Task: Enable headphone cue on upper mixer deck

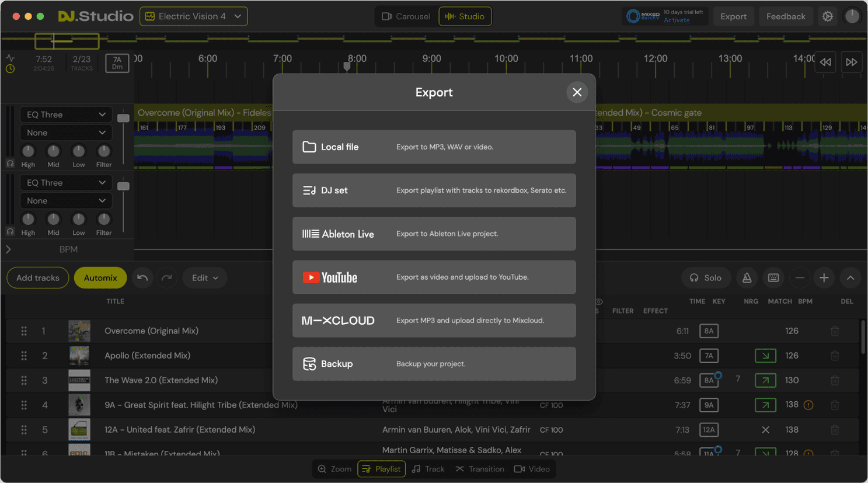Action: 9,164
